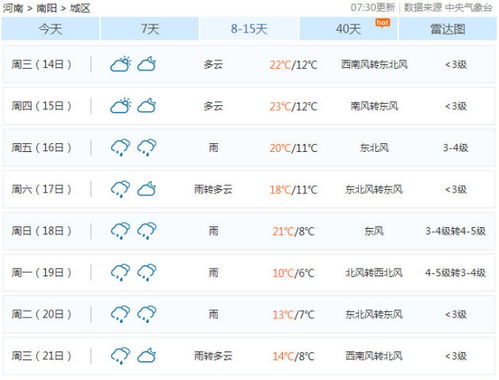Viewport: 499px width, 380px height.
Task: Open the 今天 forecast tab
Action: [50, 29]
